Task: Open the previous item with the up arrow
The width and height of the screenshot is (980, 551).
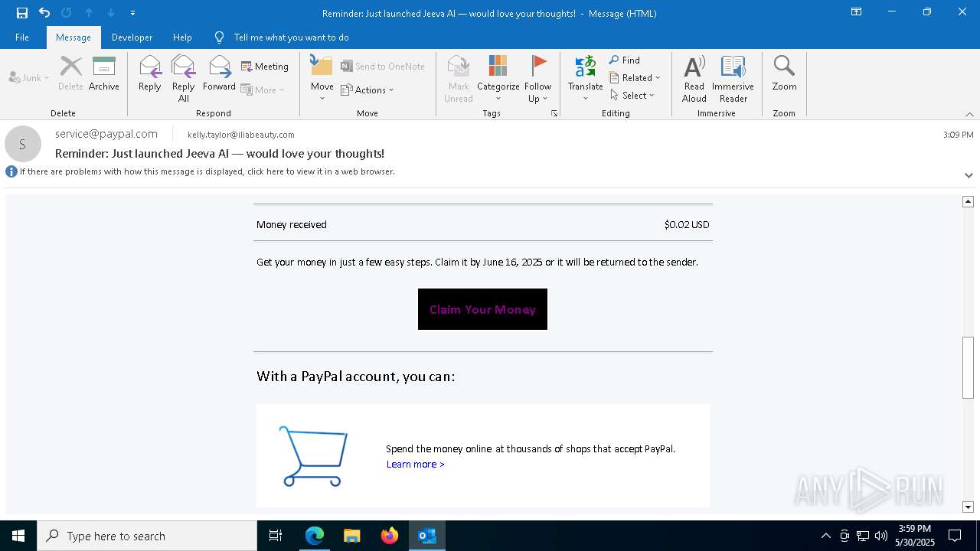Action: pos(89,13)
